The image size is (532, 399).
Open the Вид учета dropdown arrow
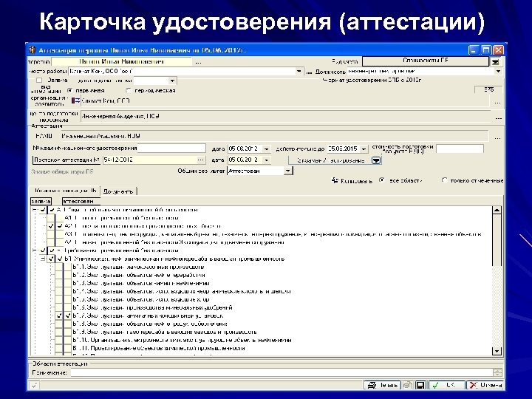(495, 62)
